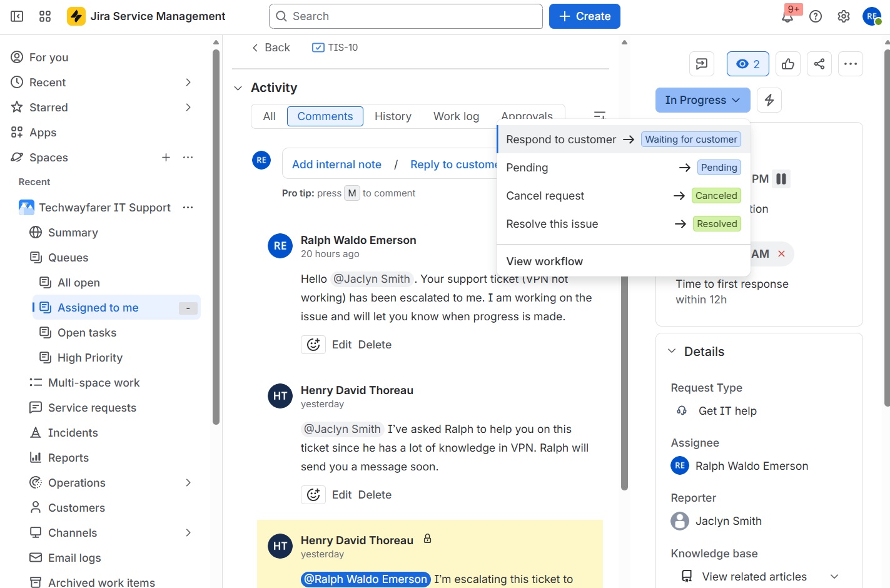
Task: Edit Henry David Thoreau's public comment
Action: pos(341,495)
